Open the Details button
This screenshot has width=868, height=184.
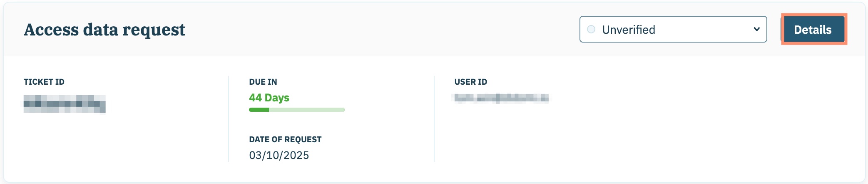click(x=813, y=30)
